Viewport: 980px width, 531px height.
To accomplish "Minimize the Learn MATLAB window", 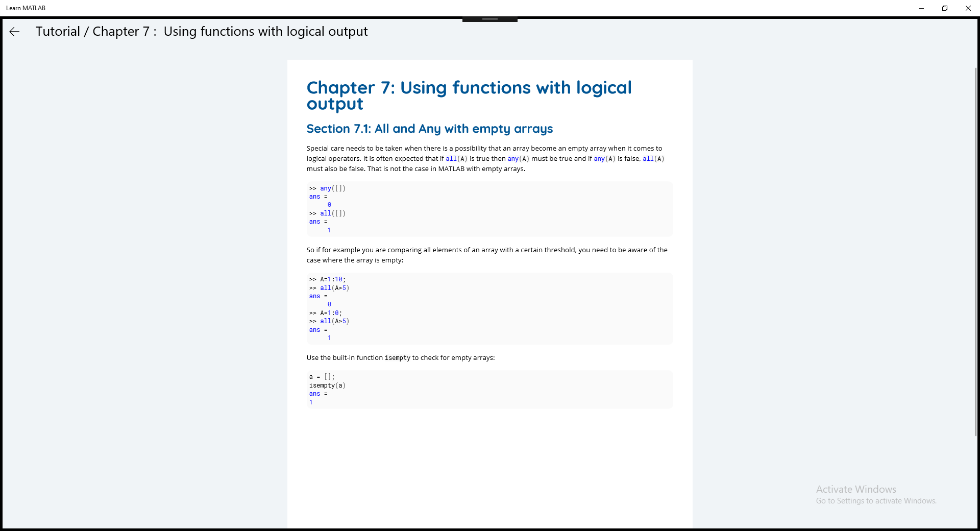I will point(921,8).
